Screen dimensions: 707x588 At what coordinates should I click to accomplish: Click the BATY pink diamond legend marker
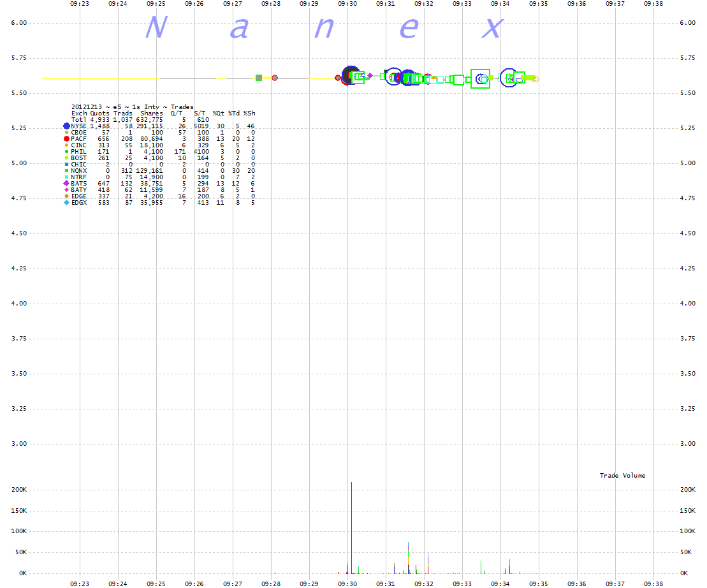[x=66, y=190]
